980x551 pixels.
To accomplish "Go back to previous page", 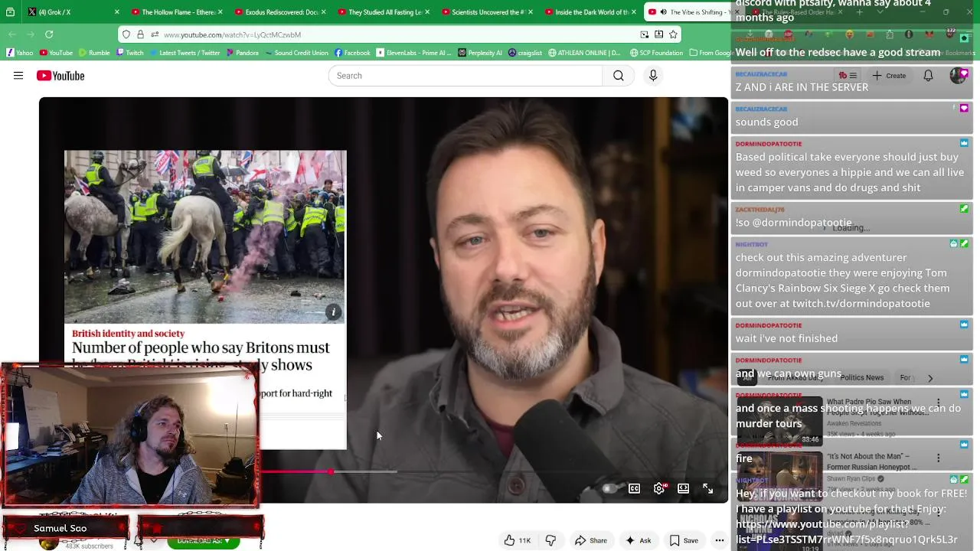I will click(12, 34).
